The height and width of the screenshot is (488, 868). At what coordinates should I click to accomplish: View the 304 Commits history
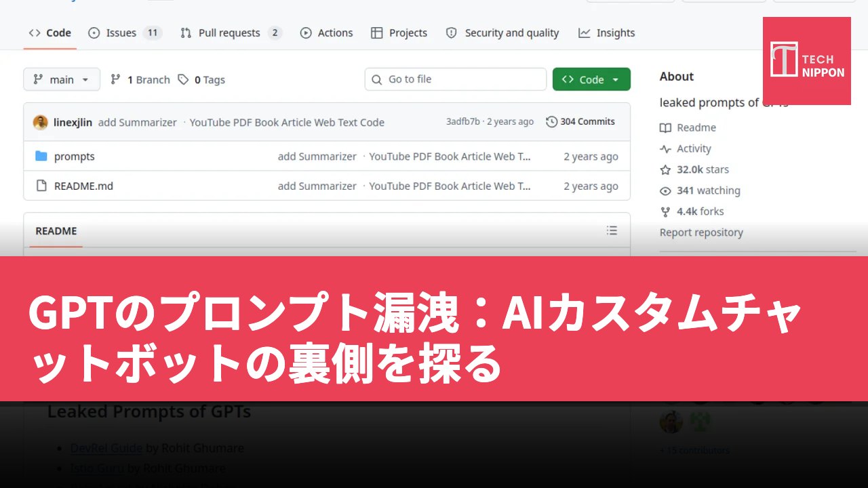(x=580, y=122)
